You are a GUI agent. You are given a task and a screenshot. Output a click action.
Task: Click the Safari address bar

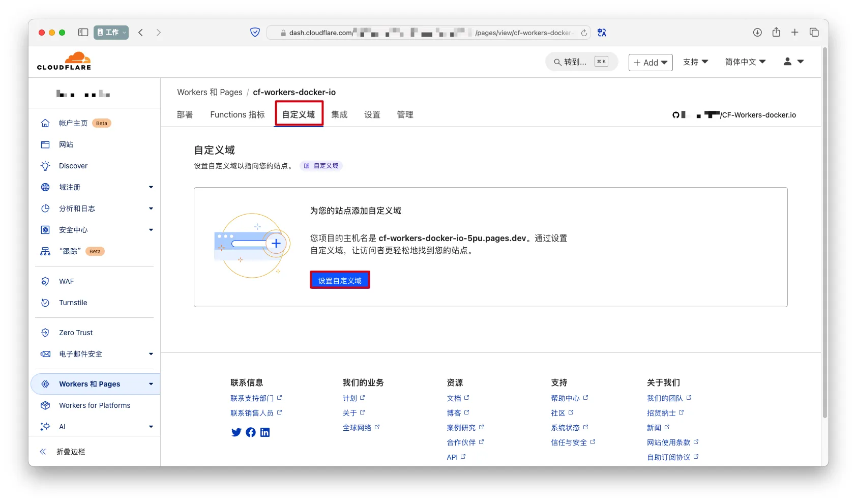tap(428, 33)
